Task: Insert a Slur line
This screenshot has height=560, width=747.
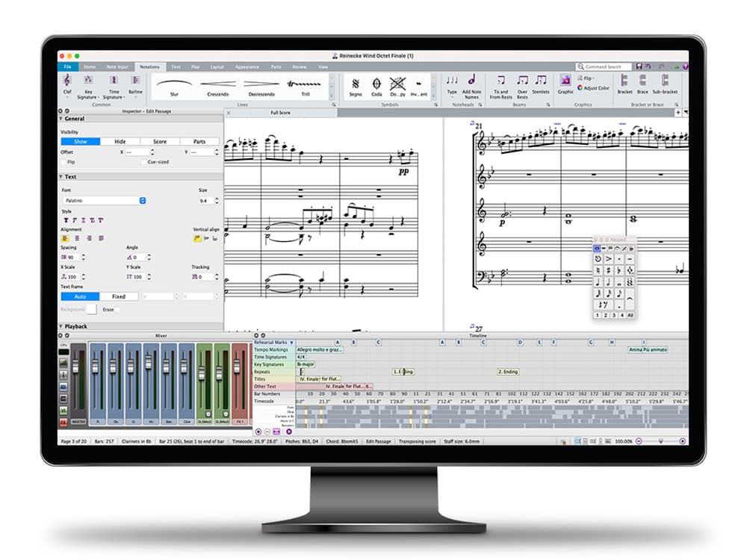Action: (174, 85)
